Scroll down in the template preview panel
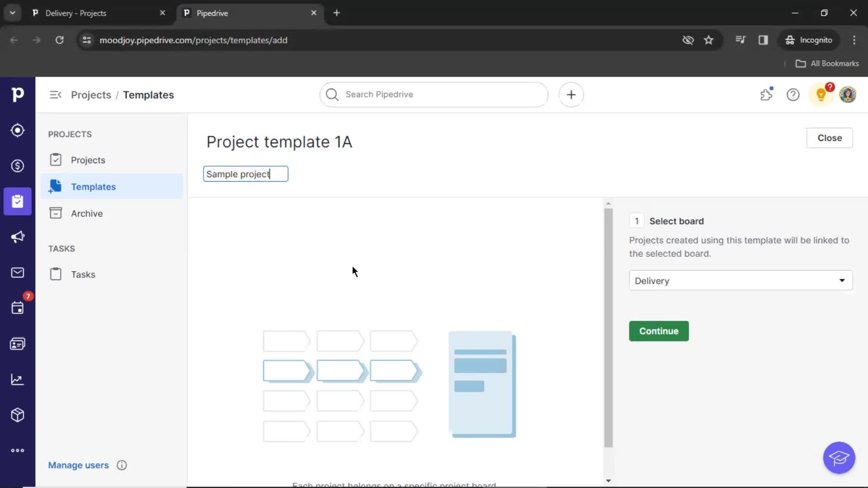Viewport: 868px width, 488px height. 608,480
